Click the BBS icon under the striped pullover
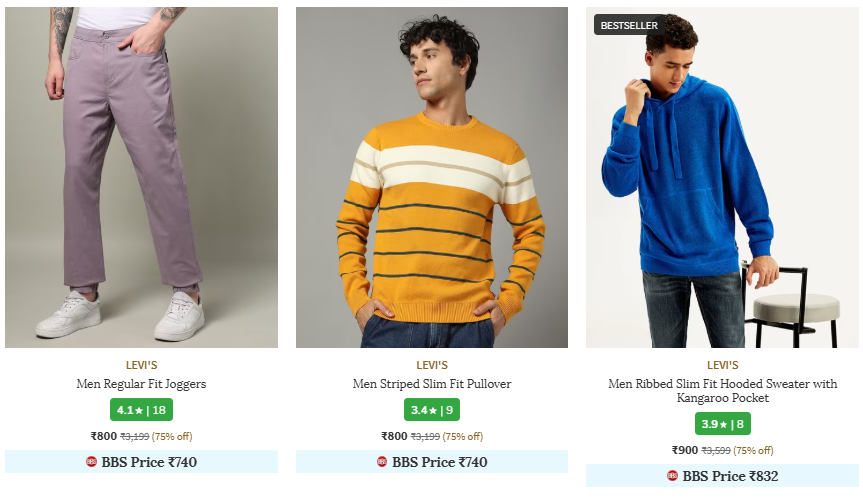The height and width of the screenshot is (498, 863). point(382,462)
